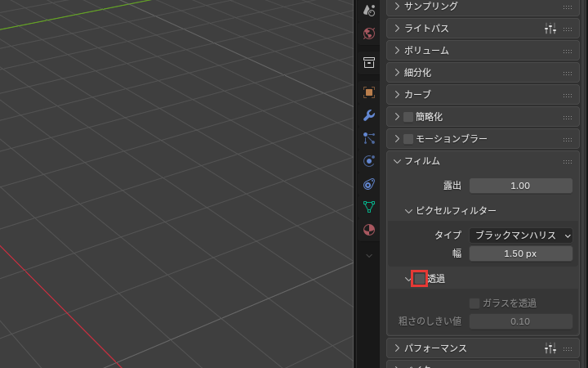Open the Modifiers wrench tab

[369, 115]
